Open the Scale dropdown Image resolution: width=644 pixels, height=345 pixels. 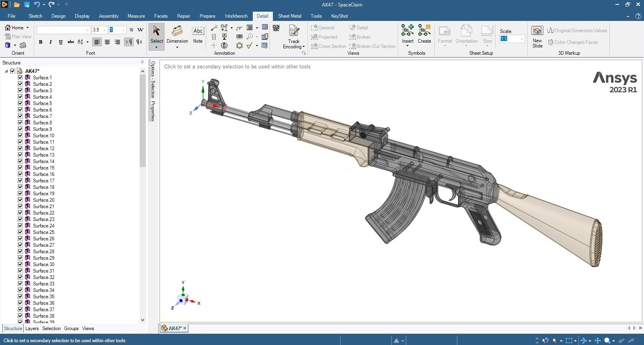[x=522, y=39]
